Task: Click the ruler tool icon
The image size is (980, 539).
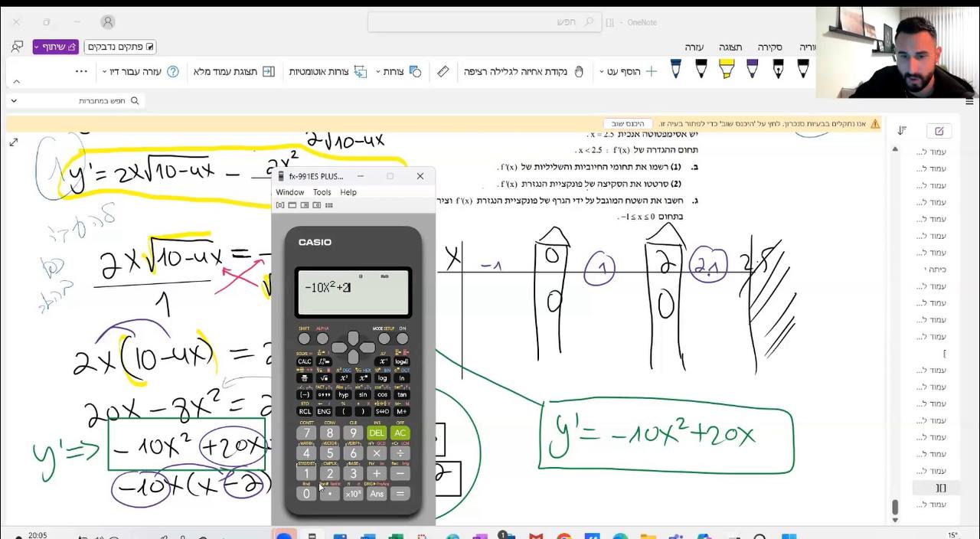Action: tap(443, 71)
